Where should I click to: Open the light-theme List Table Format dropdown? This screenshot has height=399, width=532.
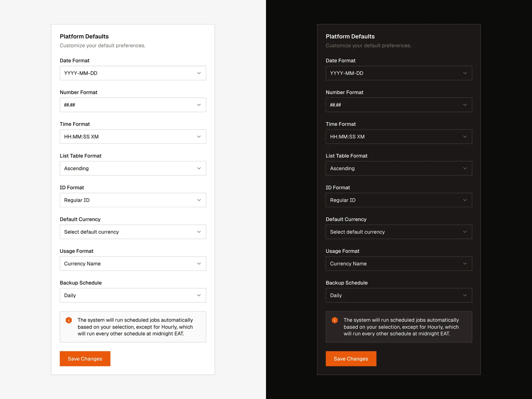click(x=133, y=168)
